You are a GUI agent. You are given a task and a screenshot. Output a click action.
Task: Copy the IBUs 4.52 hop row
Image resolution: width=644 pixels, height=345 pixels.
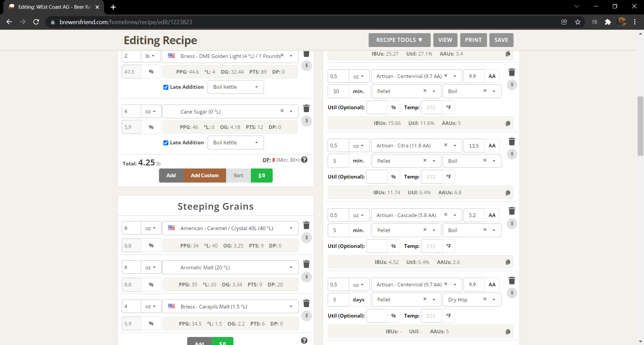(508, 262)
